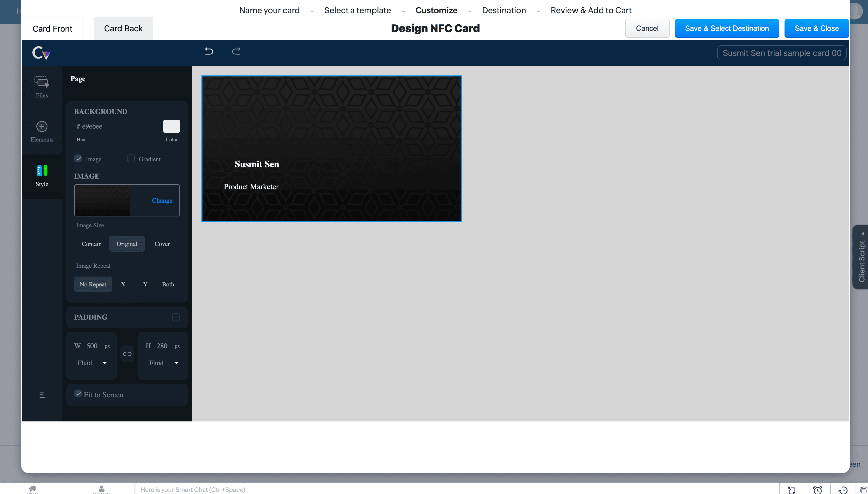Image resolution: width=868 pixels, height=494 pixels.
Task: Click the card name input field
Action: (x=781, y=53)
